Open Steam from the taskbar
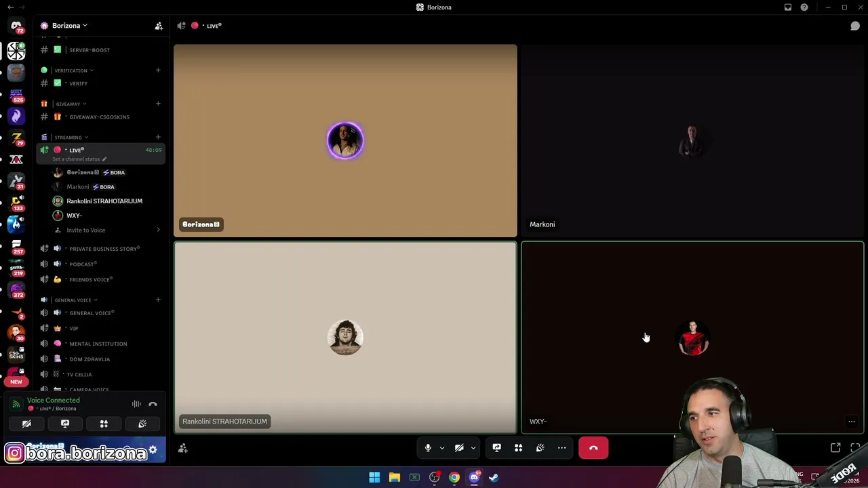The width and height of the screenshot is (868, 488). coord(494,478)
